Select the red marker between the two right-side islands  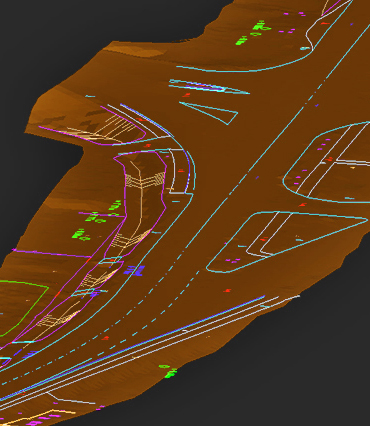click(x=303, y=204)
